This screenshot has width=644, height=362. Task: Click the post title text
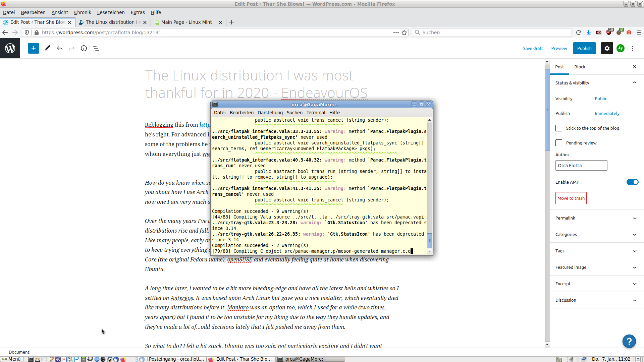pos(256,84)
